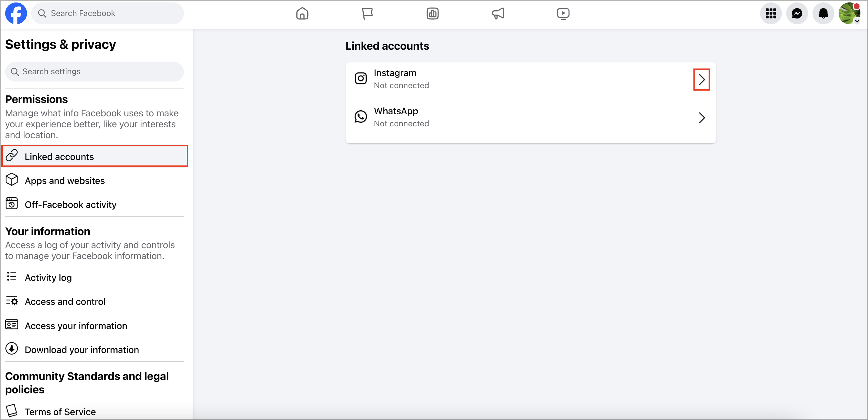Click the Instagram logo icon
The width and height of the screenshot is (868, 420).
tap(360, 78)
